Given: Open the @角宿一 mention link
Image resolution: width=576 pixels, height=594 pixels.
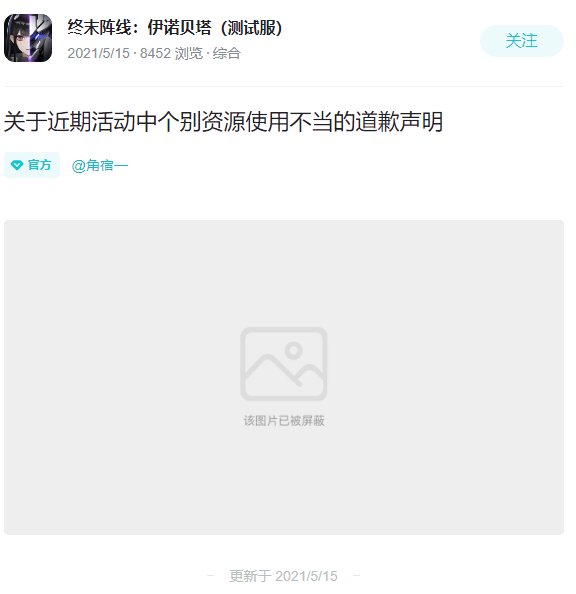Looking at the screenshot, I should click(x=100, y=166).
